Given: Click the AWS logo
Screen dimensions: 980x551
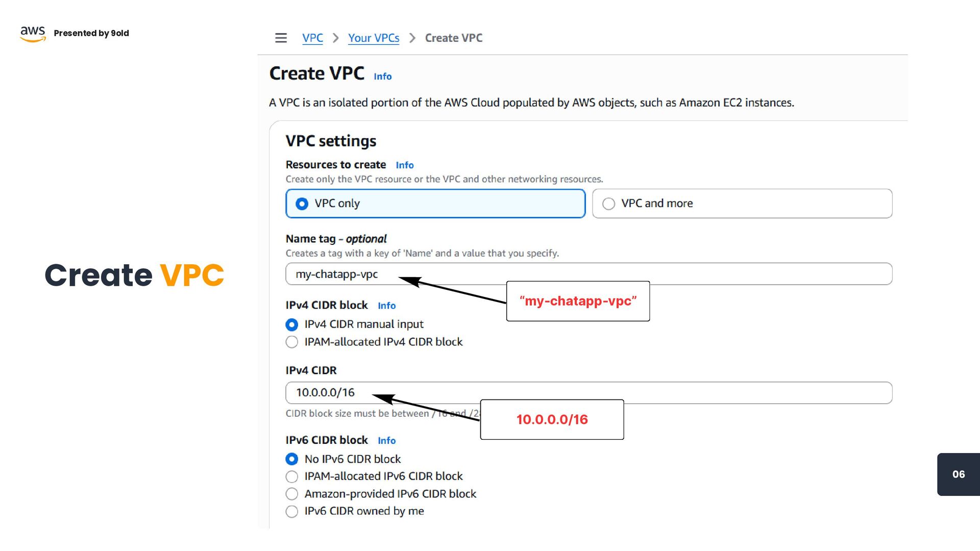Looking at the screenshot, I should (x=33, y=34).
